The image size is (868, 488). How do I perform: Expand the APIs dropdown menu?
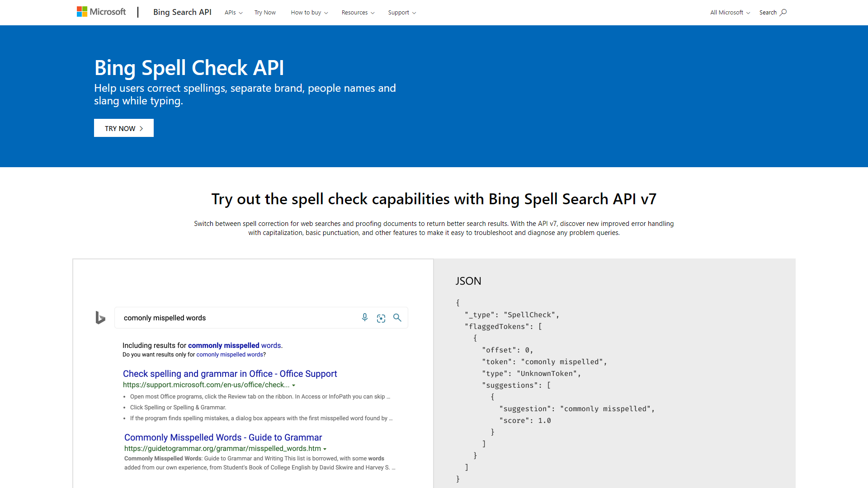click(233, 13)
